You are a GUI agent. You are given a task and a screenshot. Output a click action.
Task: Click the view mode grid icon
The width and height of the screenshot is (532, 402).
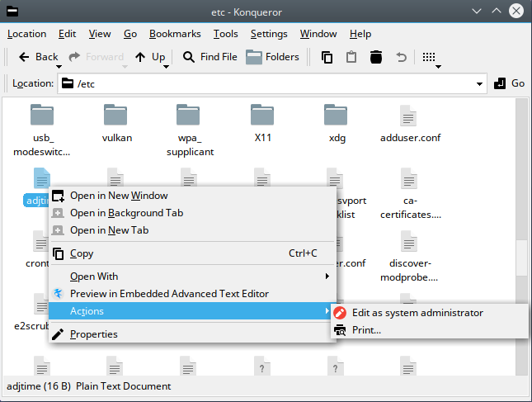point(429,57)
